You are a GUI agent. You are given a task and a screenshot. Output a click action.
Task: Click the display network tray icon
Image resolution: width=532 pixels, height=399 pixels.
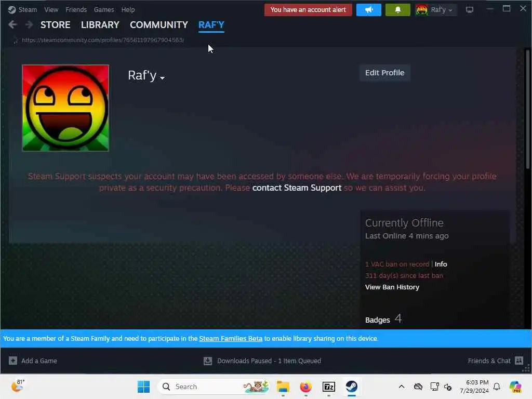435,387
